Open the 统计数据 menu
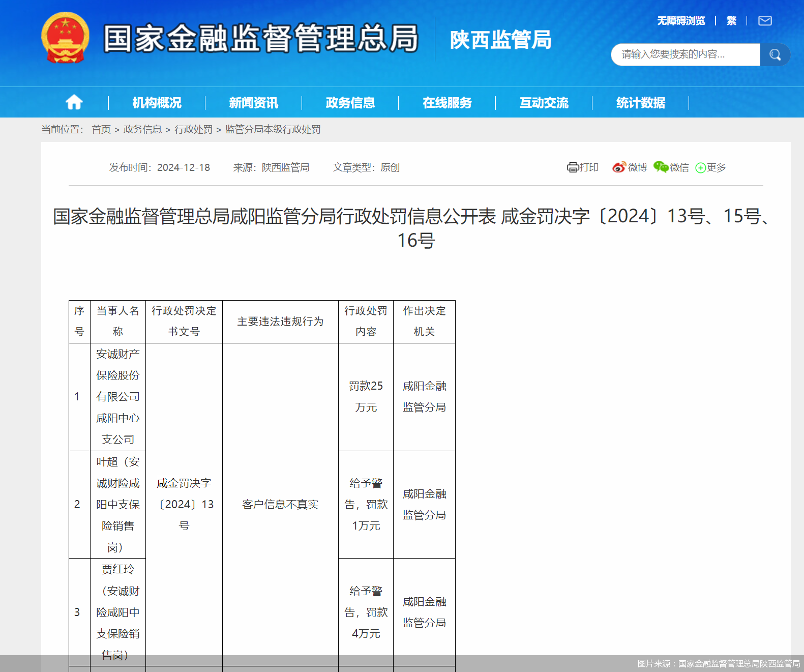The image size is (804, 672). (640, 103)
